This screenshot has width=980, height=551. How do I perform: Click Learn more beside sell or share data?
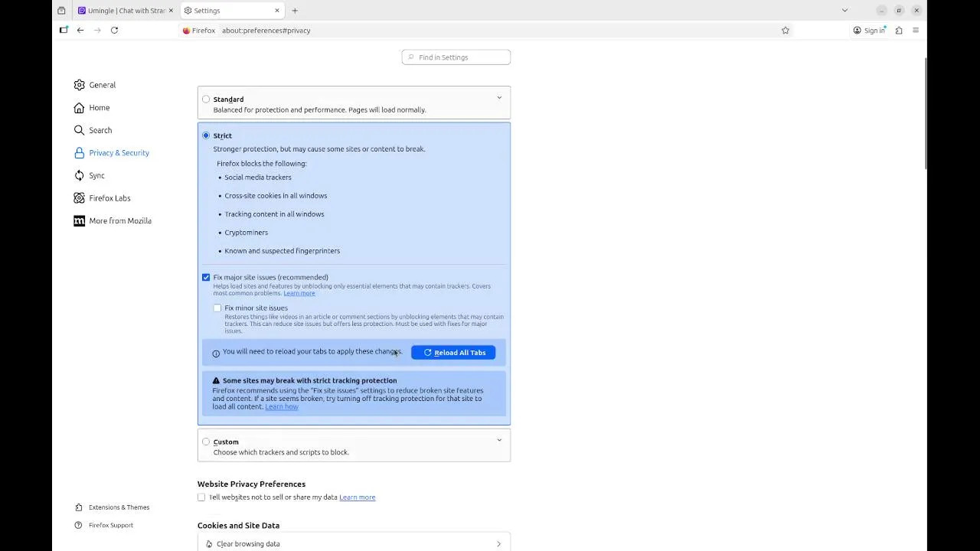(358, 497)
